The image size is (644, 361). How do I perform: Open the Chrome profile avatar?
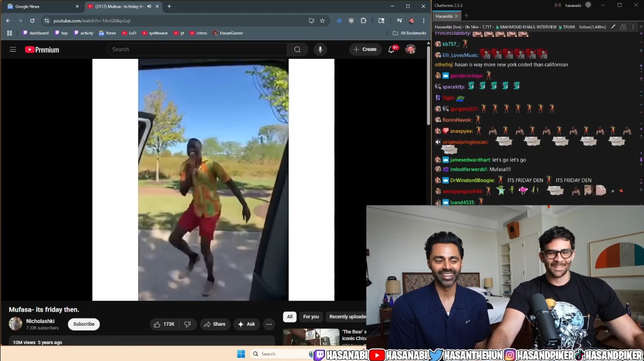point(411,21)
